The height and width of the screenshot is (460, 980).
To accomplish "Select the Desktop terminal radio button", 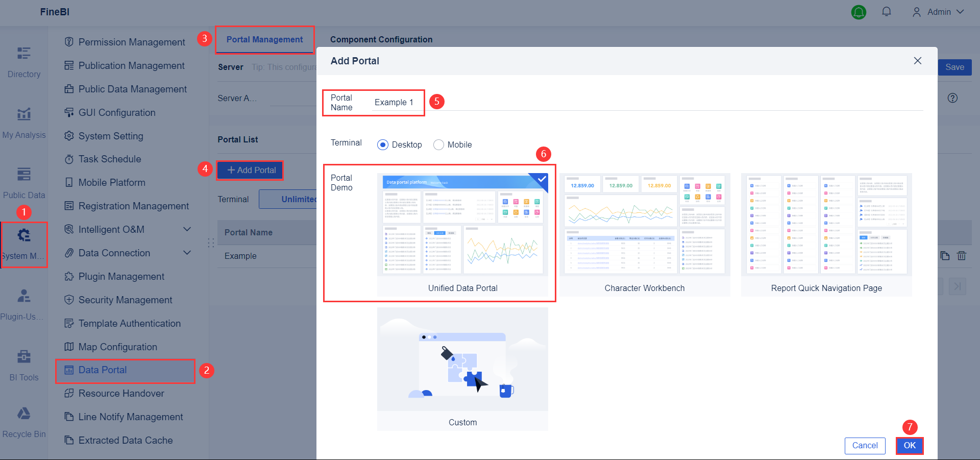I will click(x=383, y=144).
